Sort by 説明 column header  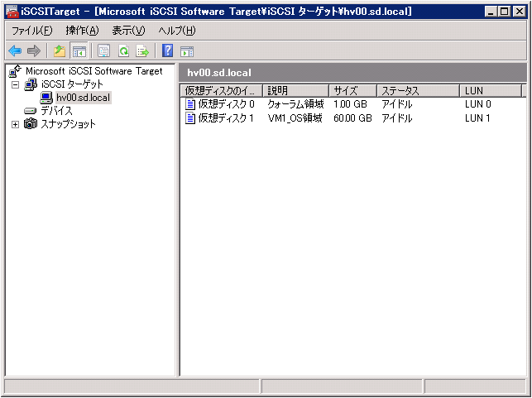(296, 90)
